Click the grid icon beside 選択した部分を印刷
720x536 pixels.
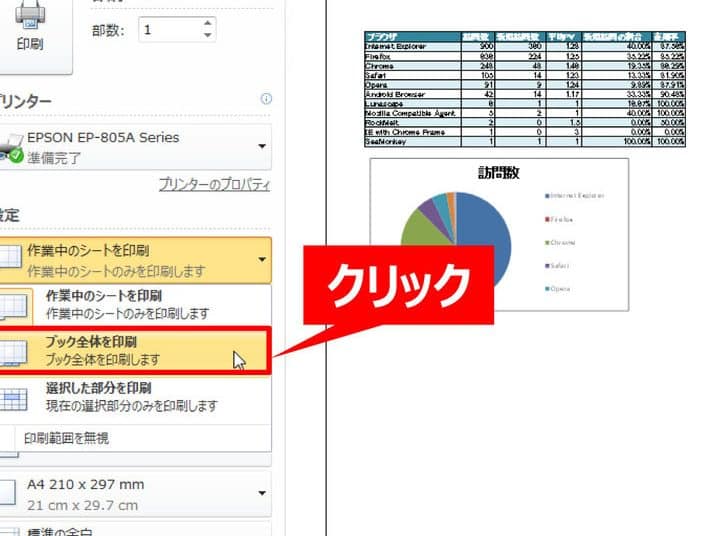[13, 398]
